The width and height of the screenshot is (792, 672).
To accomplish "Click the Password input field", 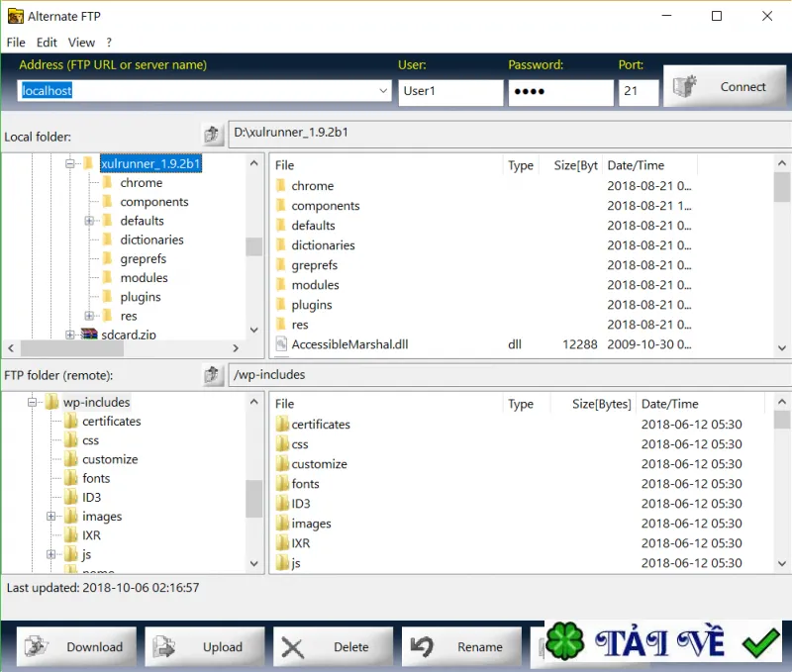I will [560, 92].
